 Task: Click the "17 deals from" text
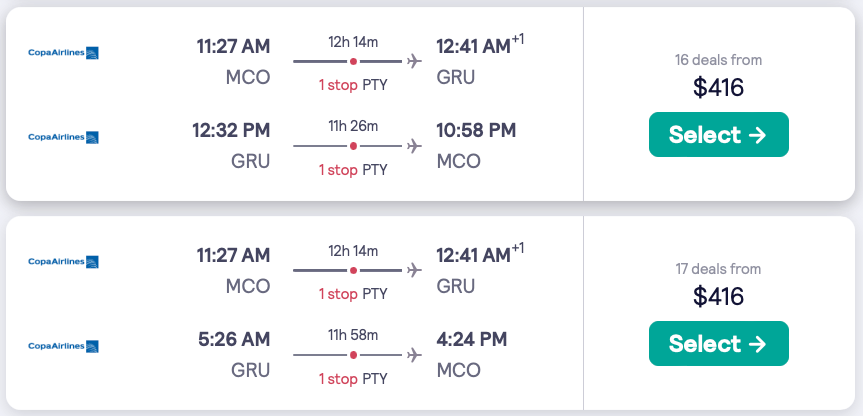click(x=718, y=269)
